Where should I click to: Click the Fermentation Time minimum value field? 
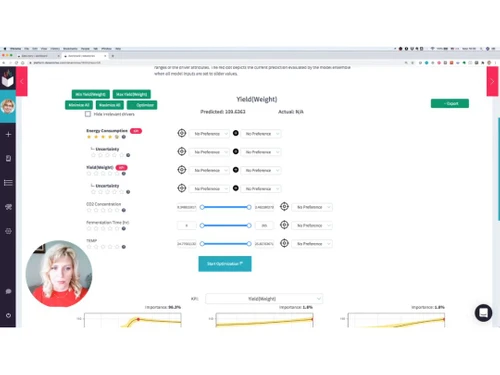(187, 225)
